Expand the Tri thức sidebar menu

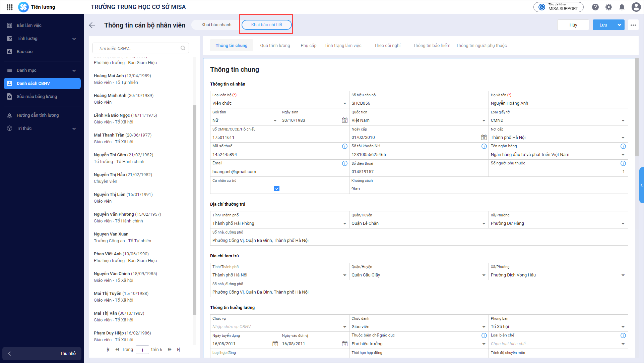coord(74,128)
